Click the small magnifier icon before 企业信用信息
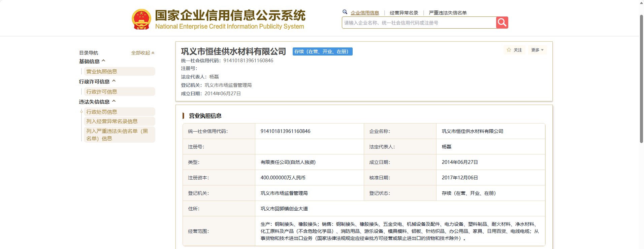This screenshot has width=644, height=249. [345, 12]
